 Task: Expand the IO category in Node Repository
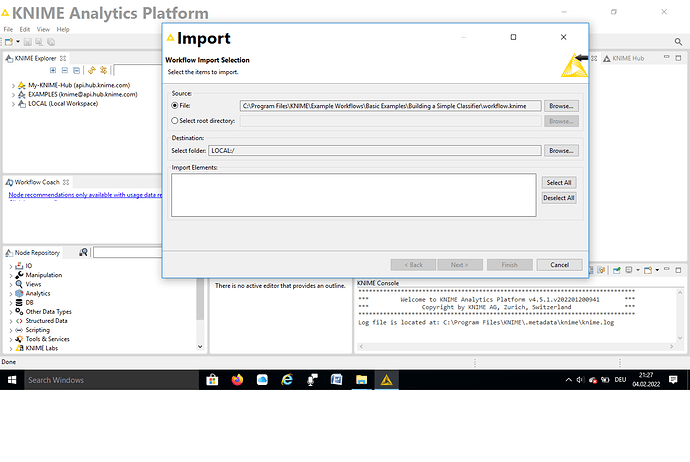11,266
